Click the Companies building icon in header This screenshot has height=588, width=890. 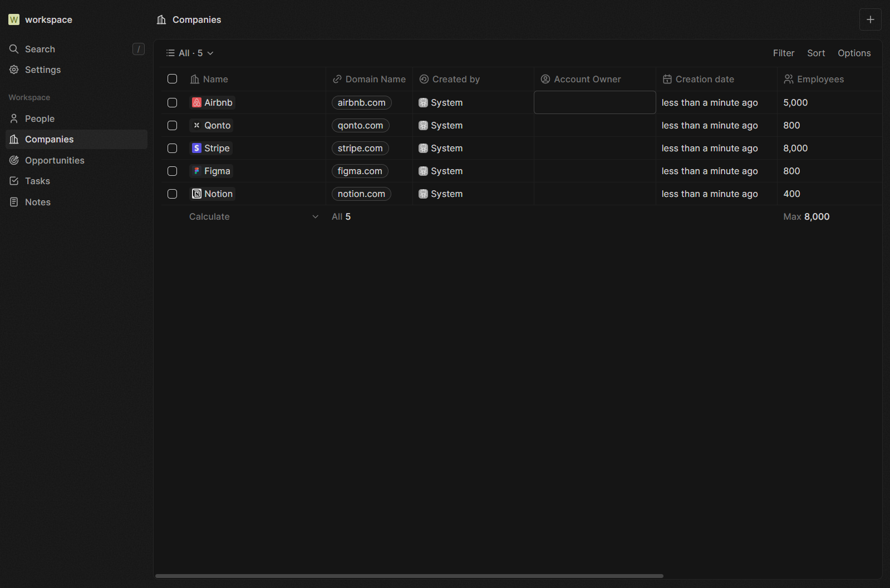161,19
